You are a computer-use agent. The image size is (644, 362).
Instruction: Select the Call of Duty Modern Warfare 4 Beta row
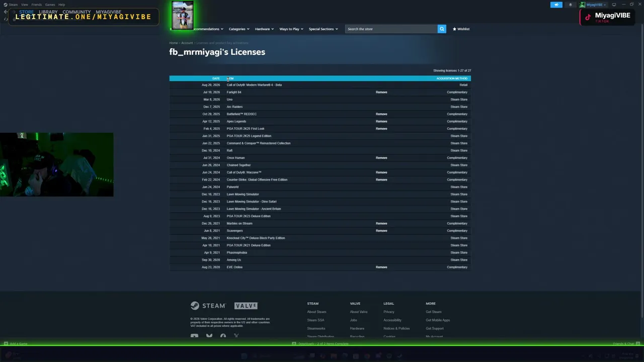pos(320,85)
